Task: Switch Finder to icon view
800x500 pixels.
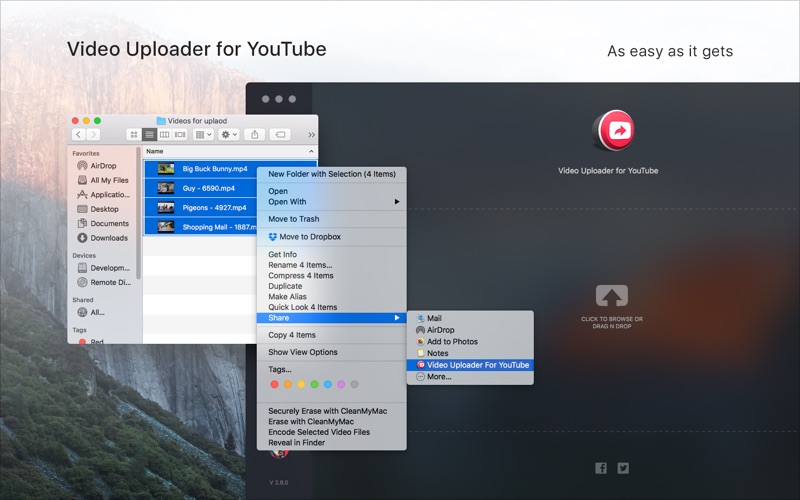Action: click(134, 134)
